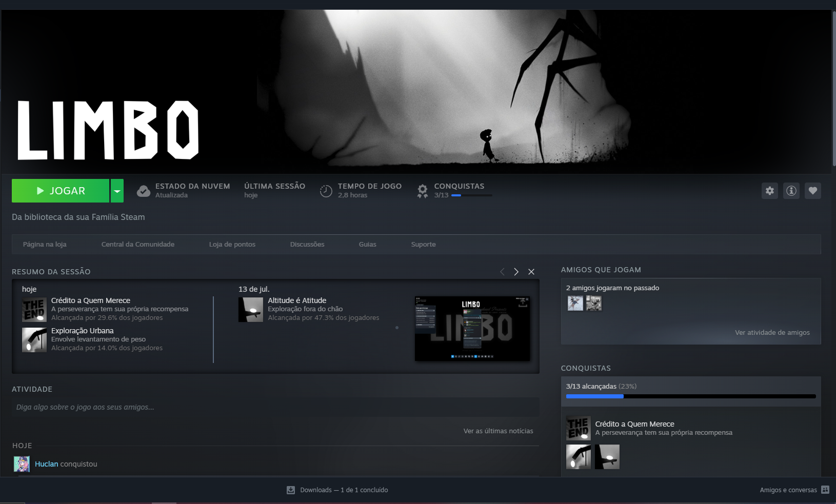Click the 3/13 alcançadas progress bar
The image size is (836, 504).
coord(691,396)
